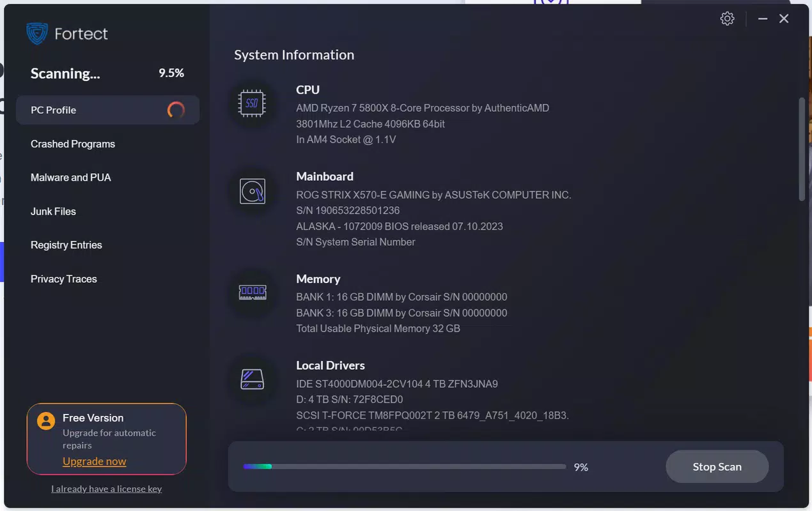
Task: Click the SCSI T-FORCE drive line
Action: click(x=432, y=415)
